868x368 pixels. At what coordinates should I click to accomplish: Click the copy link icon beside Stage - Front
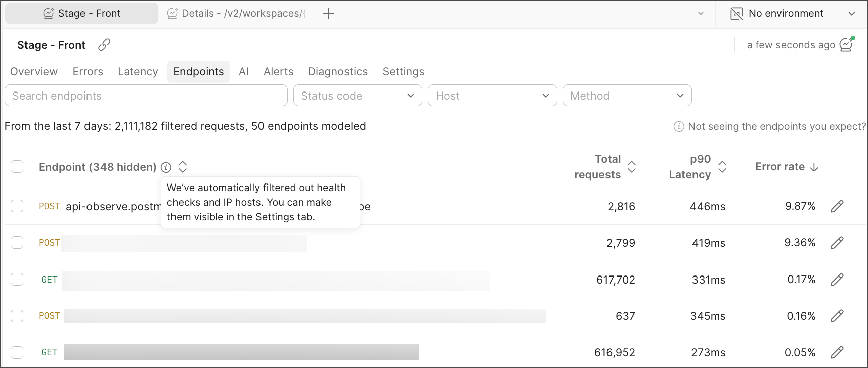[x=104, y=45]
